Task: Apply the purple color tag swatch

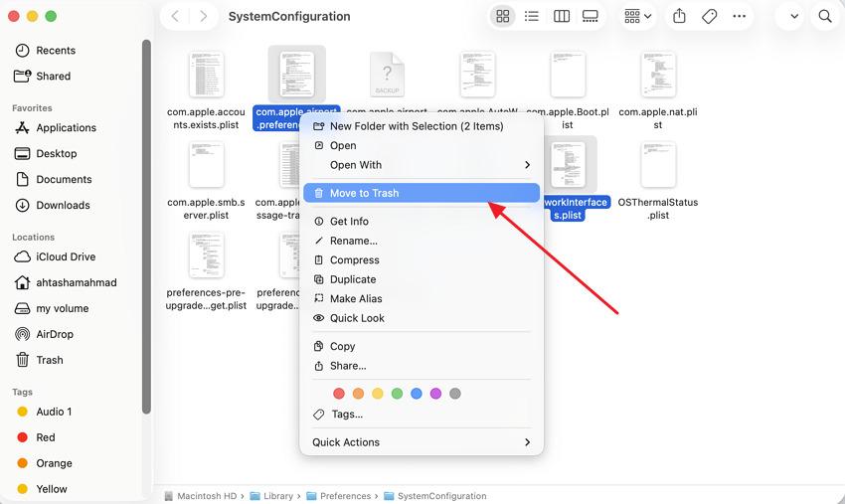Action: point(436,394)
